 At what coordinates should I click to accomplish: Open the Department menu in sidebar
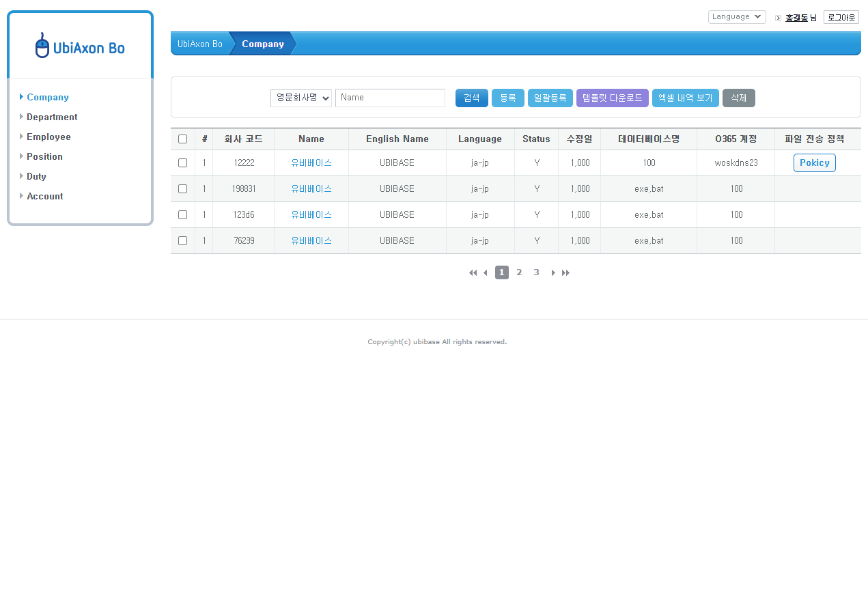[x=52, y=117]
